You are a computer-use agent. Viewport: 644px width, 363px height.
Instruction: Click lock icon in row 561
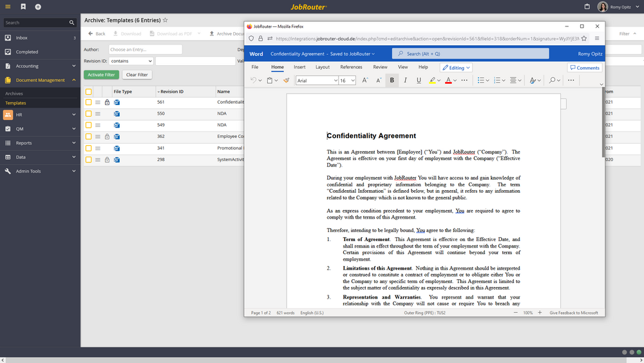pos(107,102)
